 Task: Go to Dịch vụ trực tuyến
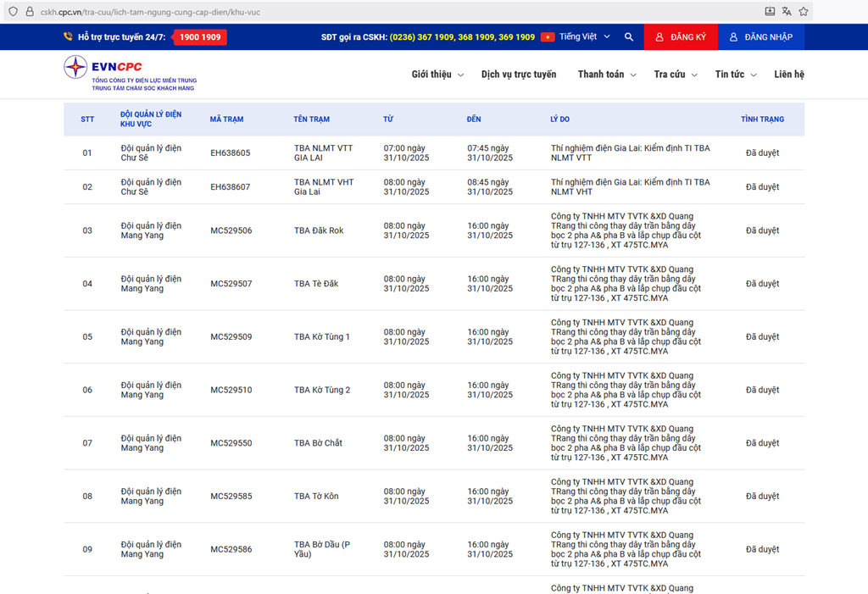[x=519, y=75]
